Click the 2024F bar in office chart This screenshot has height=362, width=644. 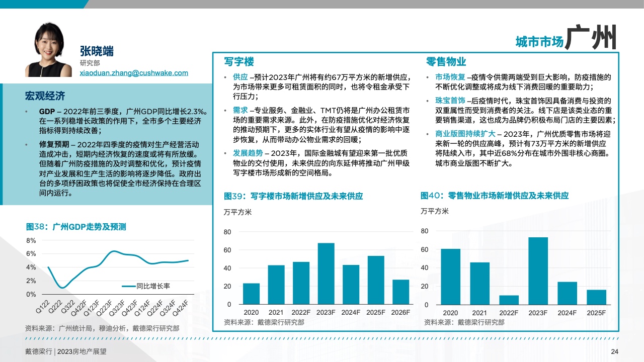pos(351,285)
